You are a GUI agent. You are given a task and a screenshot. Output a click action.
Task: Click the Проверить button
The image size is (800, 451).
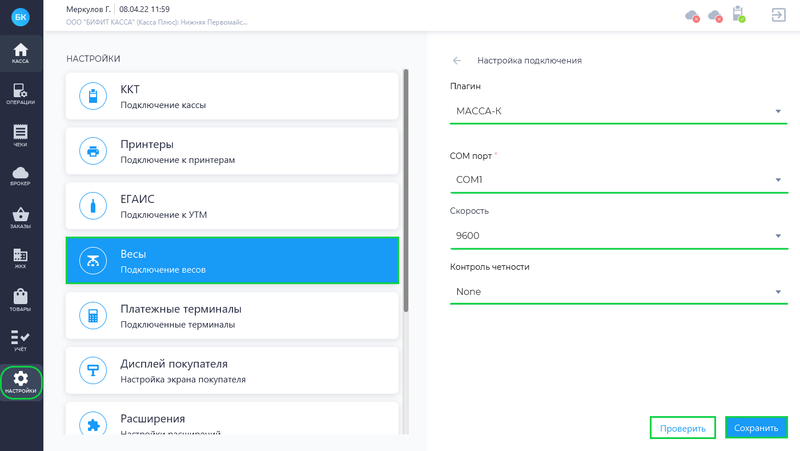pos(683,428)
